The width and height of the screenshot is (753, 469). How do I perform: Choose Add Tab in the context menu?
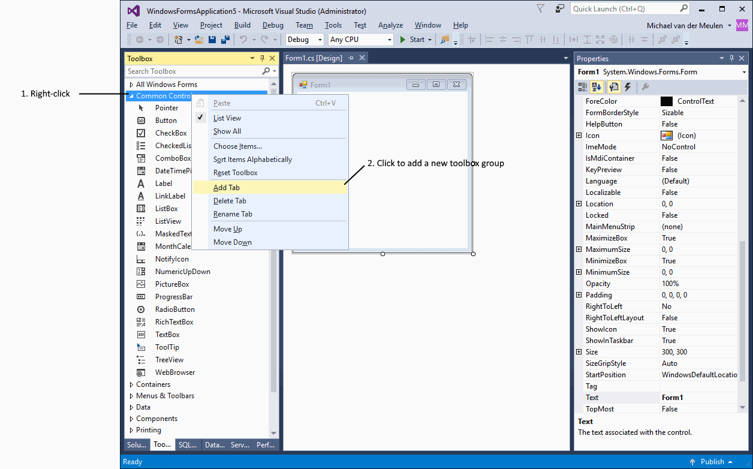[270, 188]
